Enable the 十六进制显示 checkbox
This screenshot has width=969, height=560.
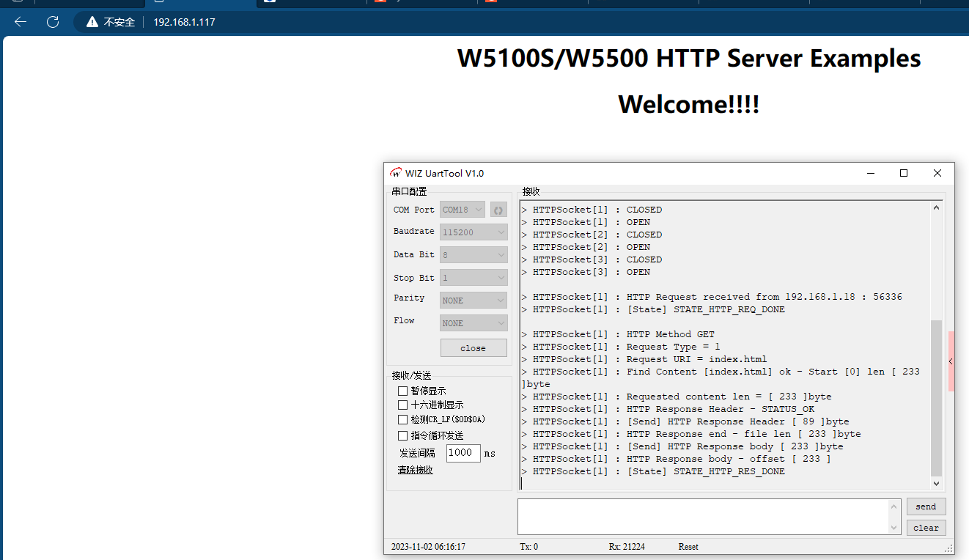(x=402, y=405)
